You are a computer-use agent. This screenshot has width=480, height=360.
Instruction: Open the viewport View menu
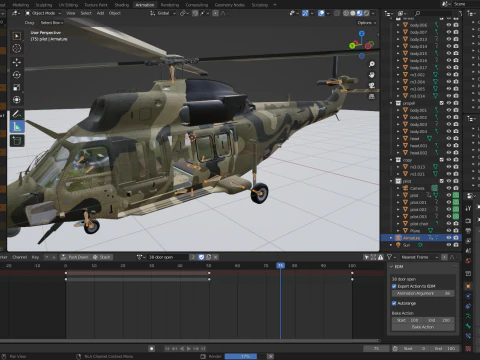[71, 13]
